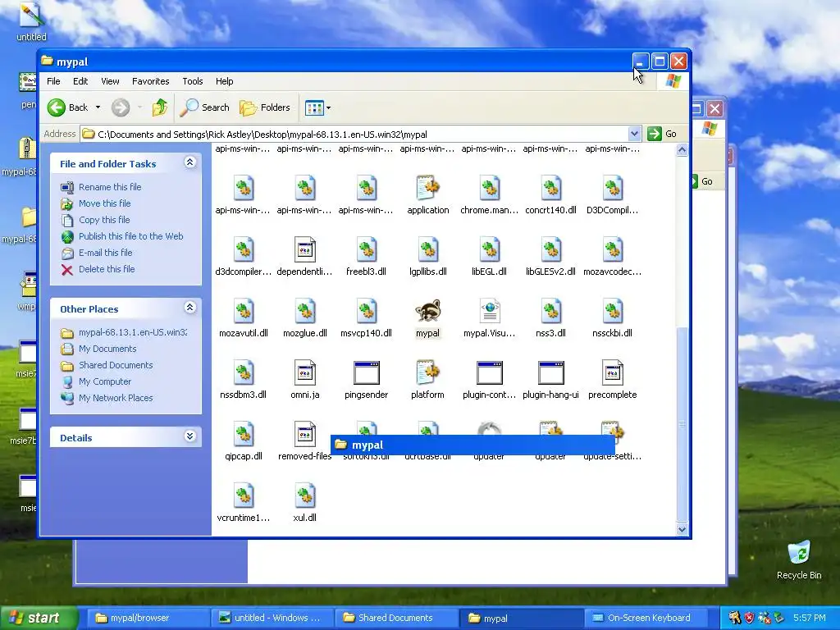
Task: Collapse the Other Places panel
Action: coord(189,308)
